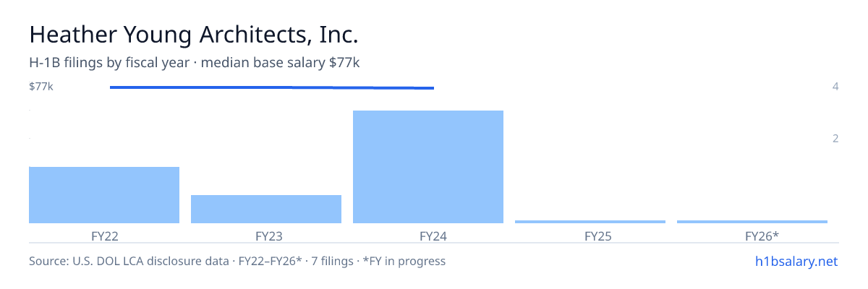Select the tallest FY24 bar

tap(428, 167)
